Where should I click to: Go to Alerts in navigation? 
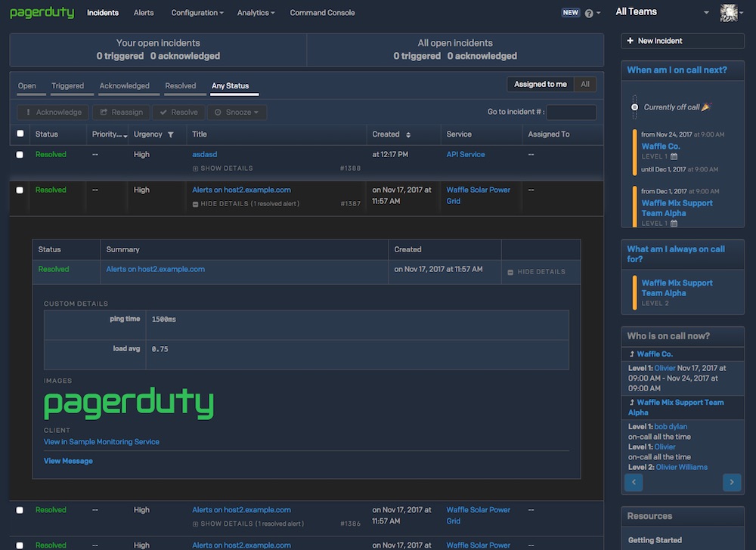pyautogui.click(x=144, y=13)
